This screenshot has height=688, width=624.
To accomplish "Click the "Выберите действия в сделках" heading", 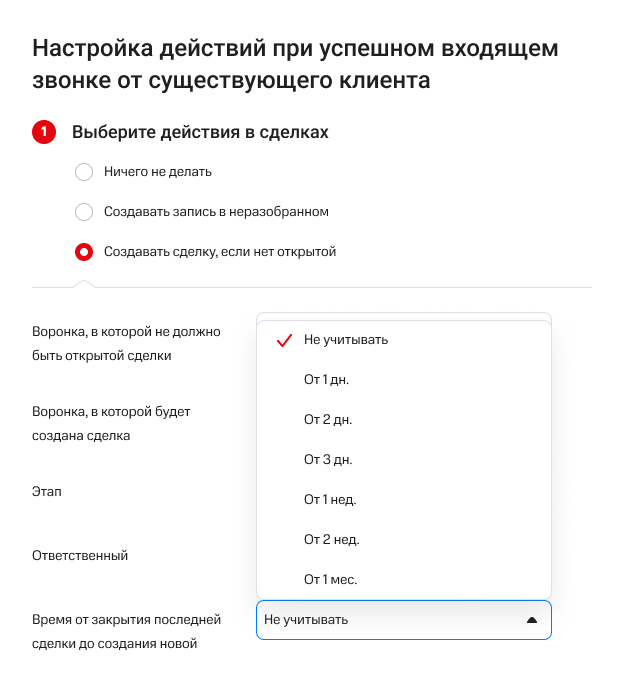I will pos(200,132).
